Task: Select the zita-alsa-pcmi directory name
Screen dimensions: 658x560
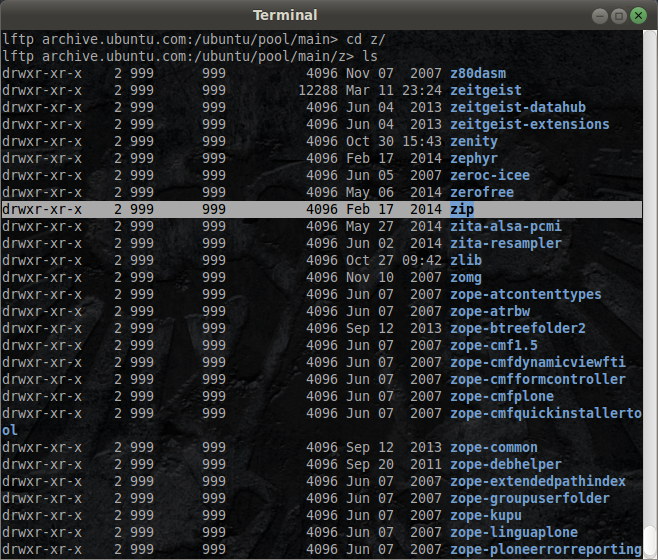Action: pos(506,226)
